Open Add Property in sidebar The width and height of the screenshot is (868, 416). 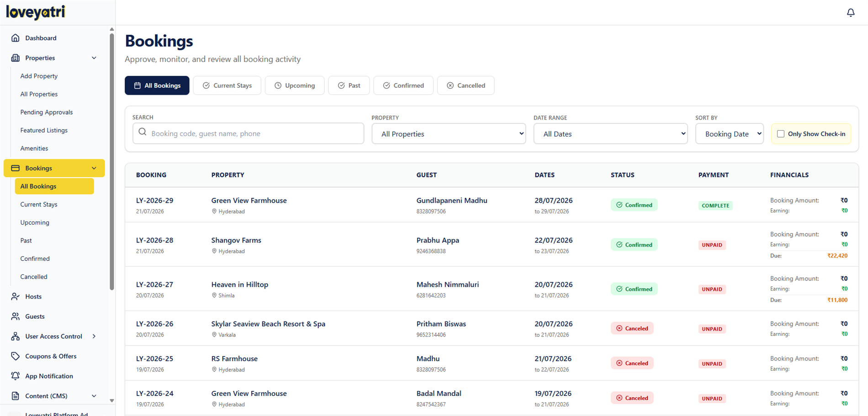point(39,76)
